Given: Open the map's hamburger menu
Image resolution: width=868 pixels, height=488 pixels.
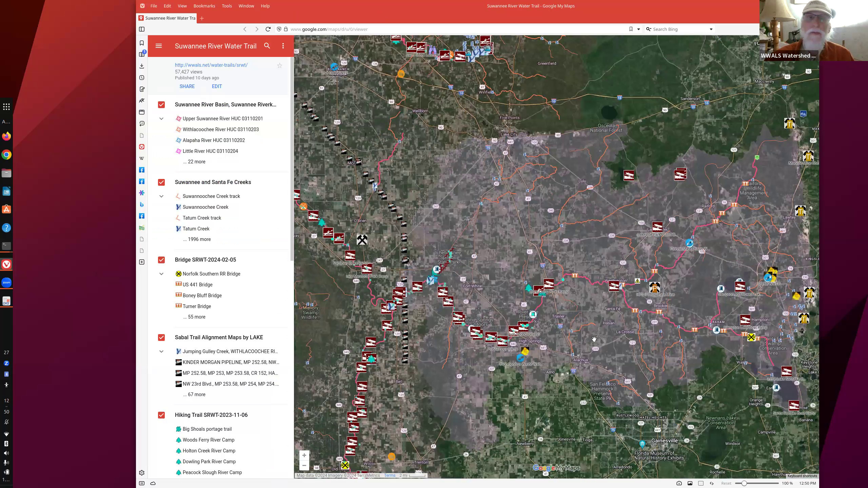Looking at the screenshot, I should [x=158, y=46].
